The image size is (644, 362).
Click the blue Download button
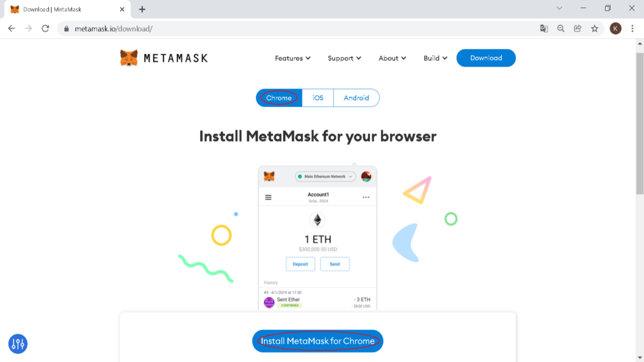pos(486,57)
